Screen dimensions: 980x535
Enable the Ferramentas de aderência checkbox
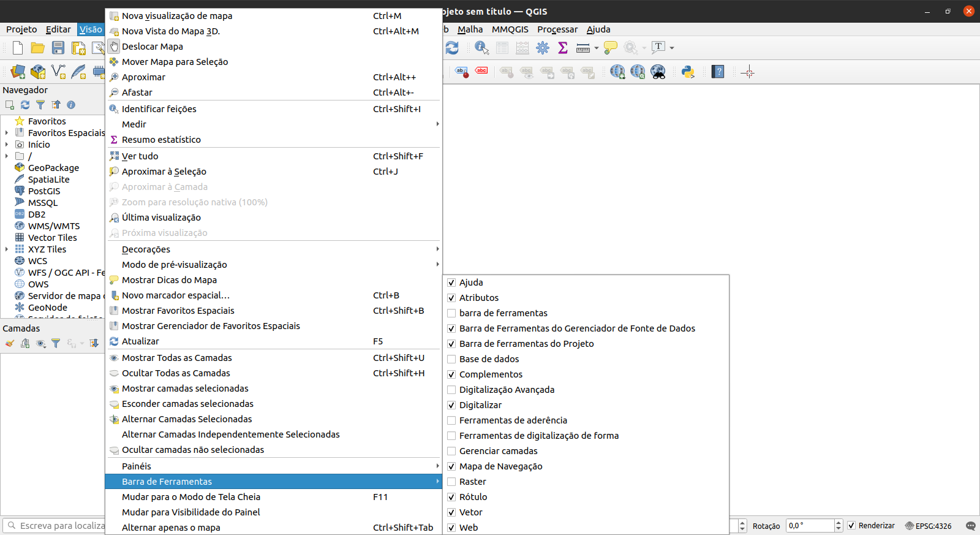click(x=451, y=420)
